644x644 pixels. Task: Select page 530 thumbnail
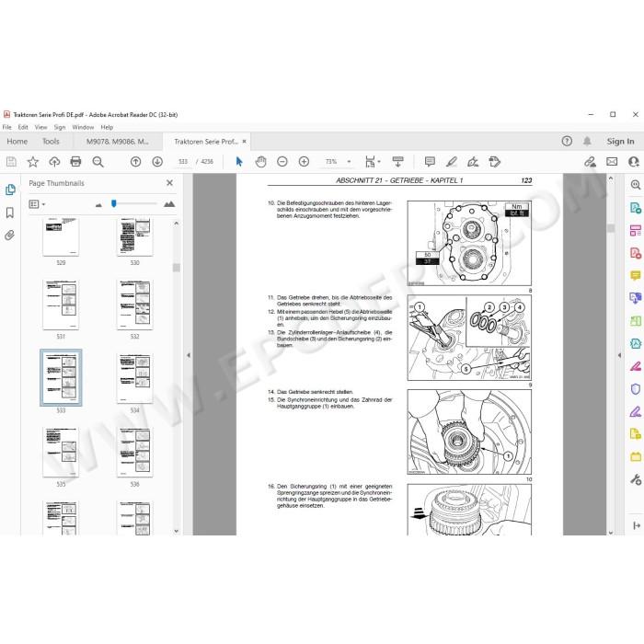[134, 236]
